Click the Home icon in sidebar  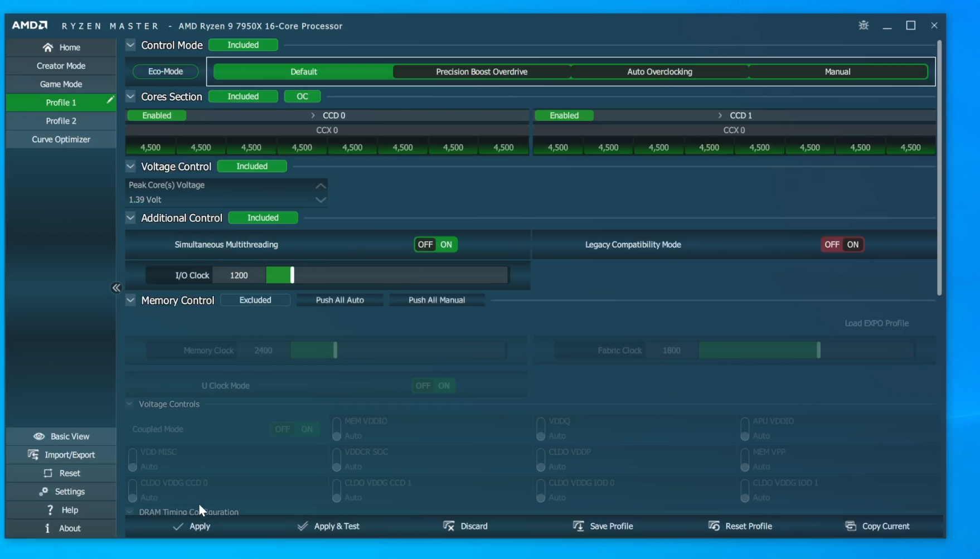tap(48, 47)
